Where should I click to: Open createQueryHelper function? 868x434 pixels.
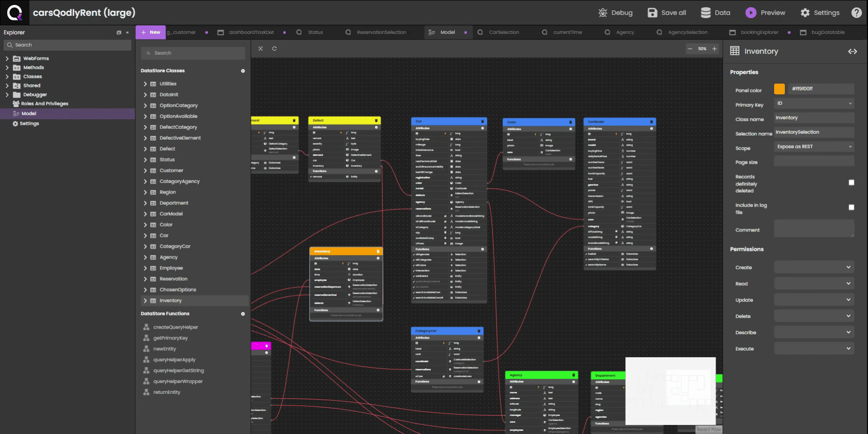(x=175, y=327)
